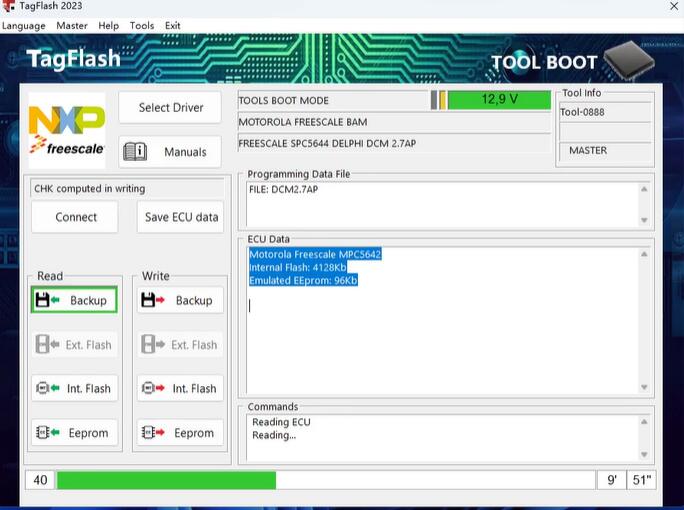This screenshot has height=510, width=684.
Task: Open the Help menu
Action: pos(109,26)
